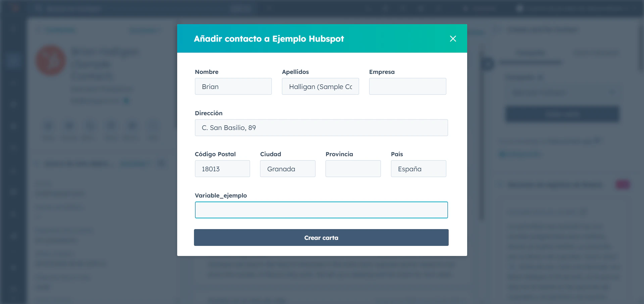Click the Nombre field containing Brian
The image size is (644, 304).
(233, 86)
